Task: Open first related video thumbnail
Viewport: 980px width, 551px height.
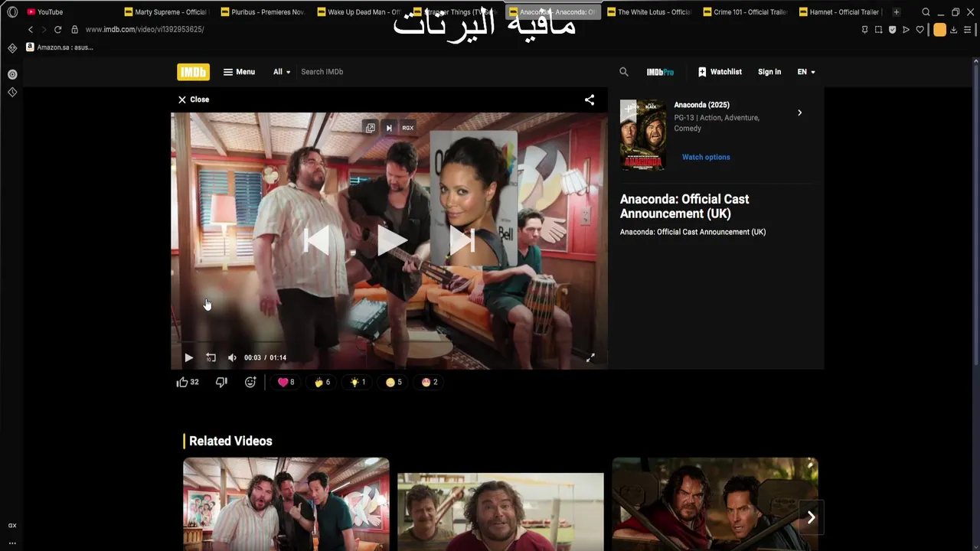Action: pos(286,504)
